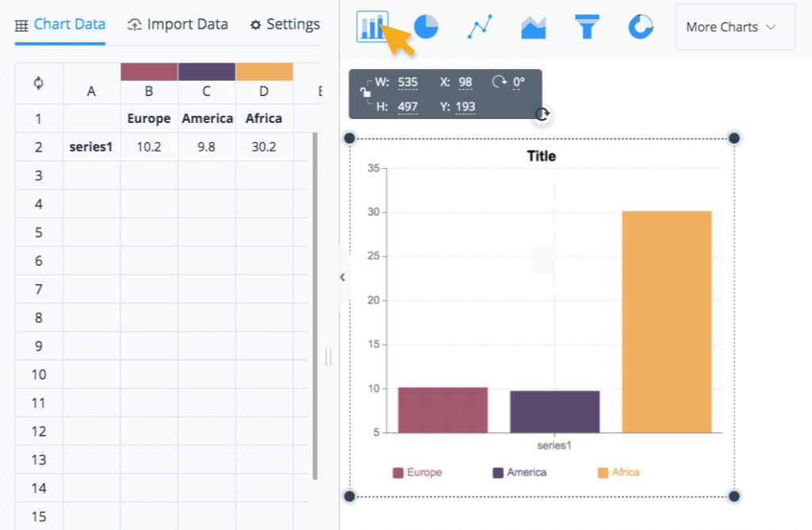Open the Settings tab
The image size is (812, 530).
pos(284,25)
